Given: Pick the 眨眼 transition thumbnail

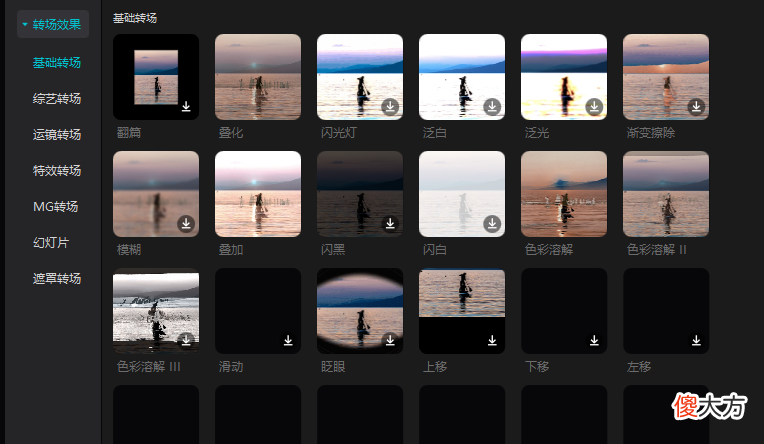Looking at the screenshot, I should point(360,311).
